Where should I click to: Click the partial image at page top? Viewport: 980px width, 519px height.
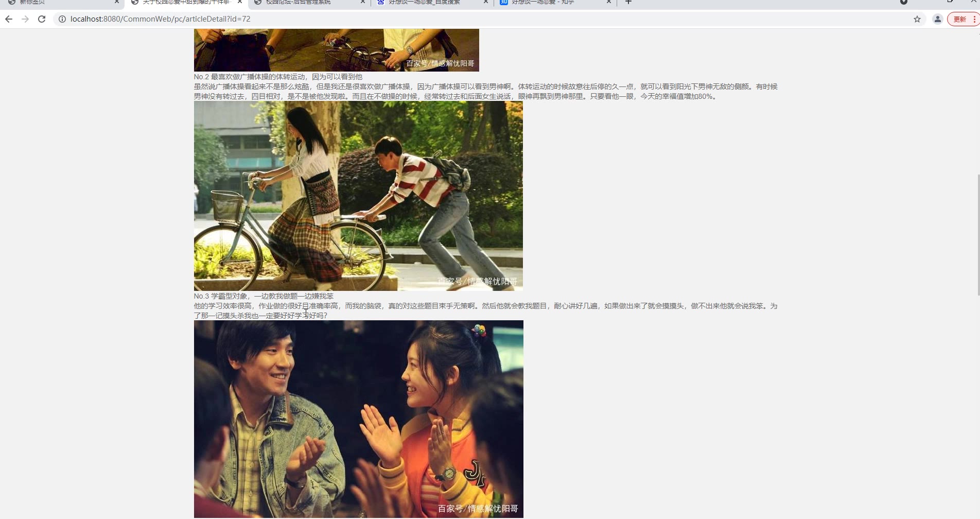pyautogui.click(x=336, y=50)
